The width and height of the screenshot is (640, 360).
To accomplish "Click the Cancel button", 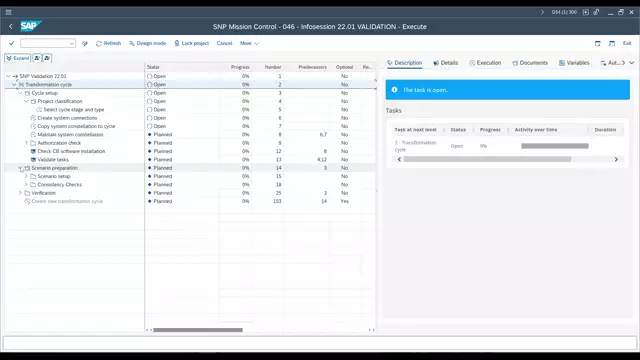I will (x=224, y=43).
